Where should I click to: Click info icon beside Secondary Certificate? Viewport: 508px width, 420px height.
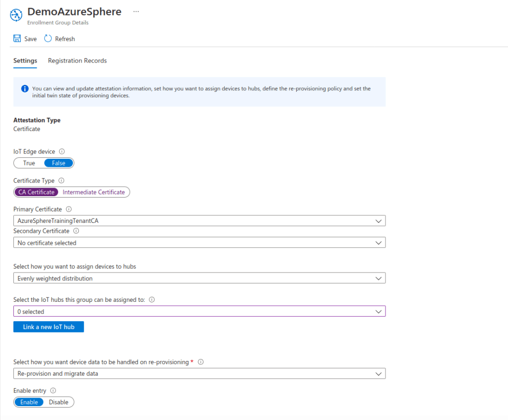(76, 231)
